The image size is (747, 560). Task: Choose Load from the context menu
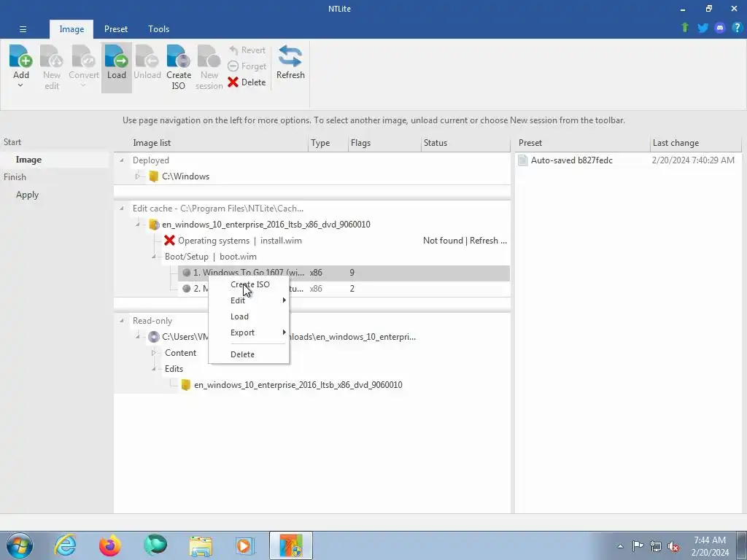pos(249,316)
